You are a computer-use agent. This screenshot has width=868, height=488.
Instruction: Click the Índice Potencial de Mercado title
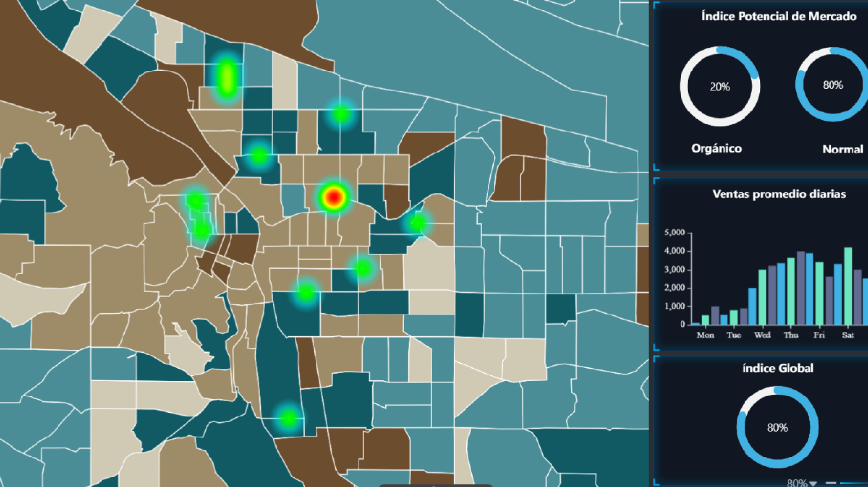point(778,16)
